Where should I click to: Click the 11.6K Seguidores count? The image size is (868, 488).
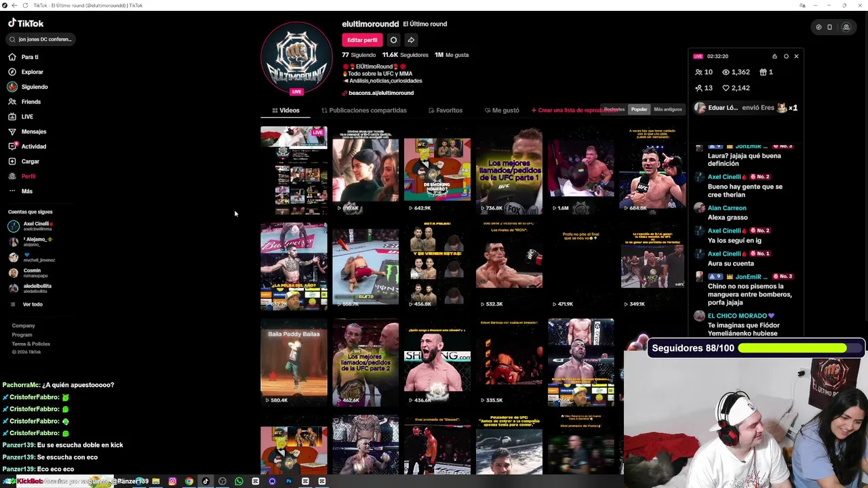point(405,55)
